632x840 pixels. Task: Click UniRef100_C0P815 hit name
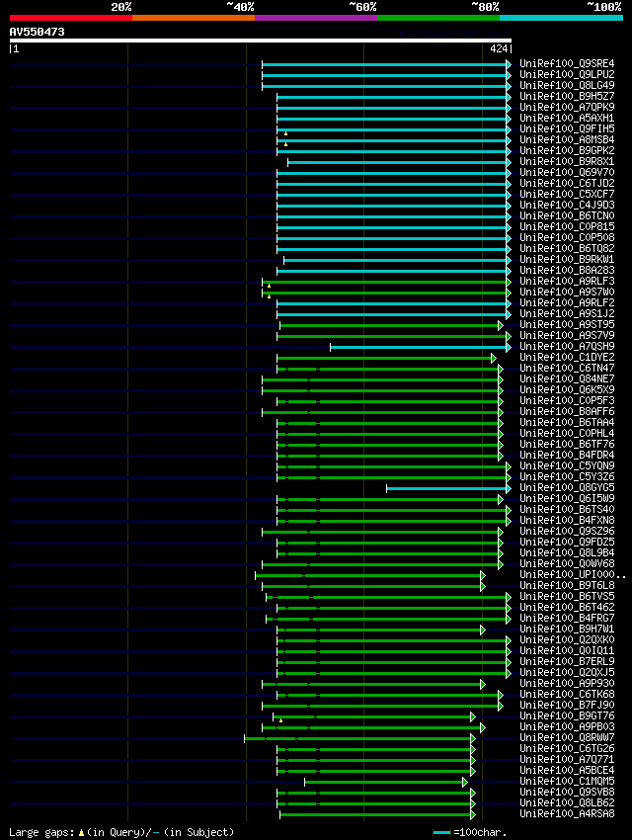tap(567, 226)
